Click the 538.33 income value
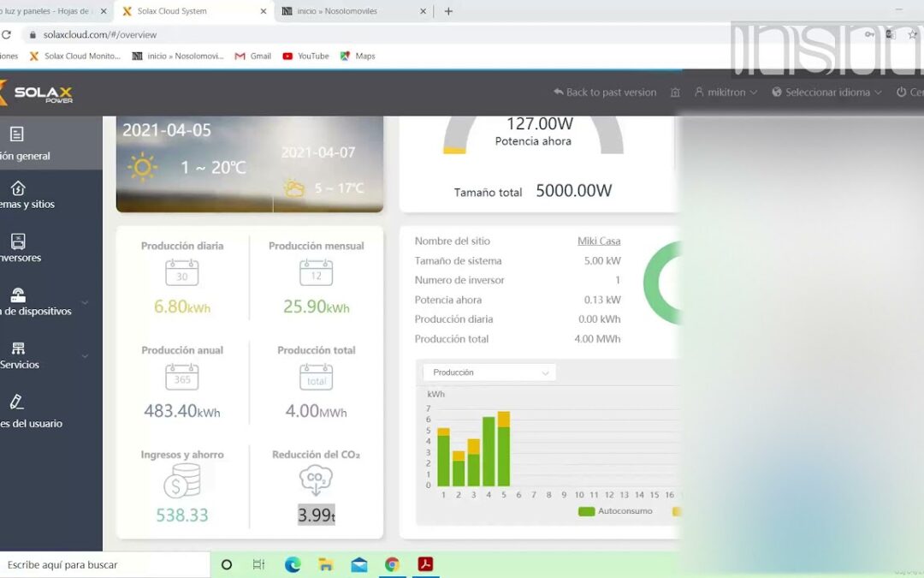 [x=182, y=515]
